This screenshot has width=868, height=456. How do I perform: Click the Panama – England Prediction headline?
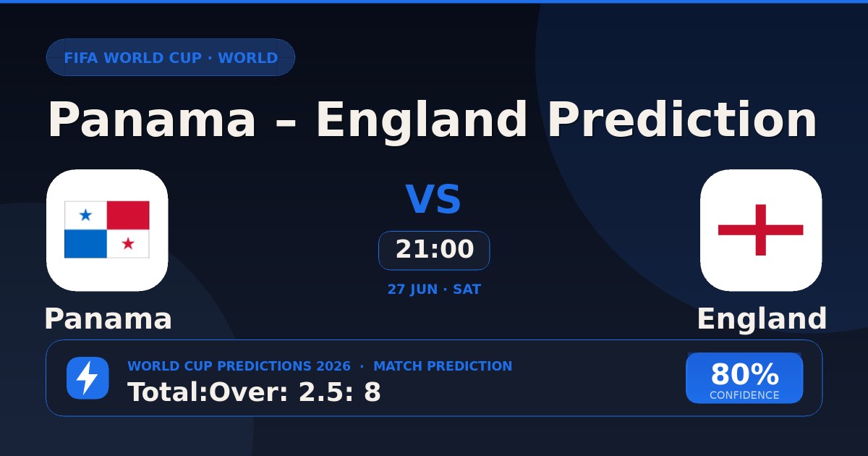[x=433, y=119]
